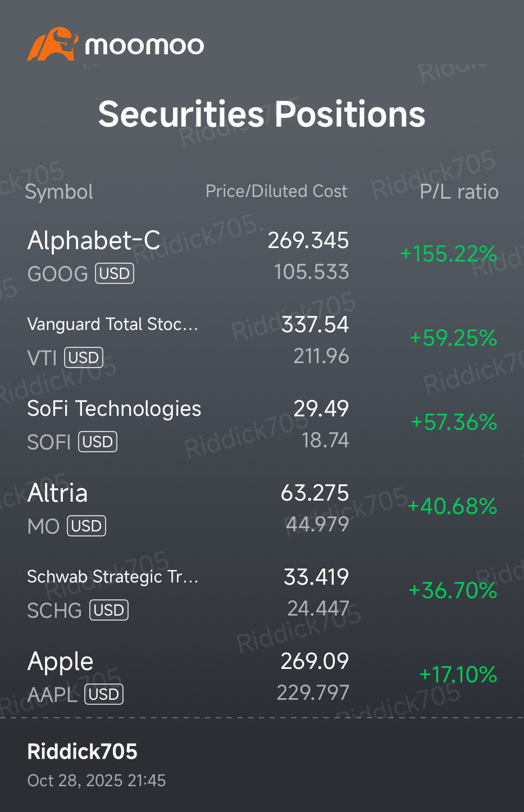Sort by Price/Diluted Cost column header
The height and width of the screenshot is (812, 524).
[276, 191]
